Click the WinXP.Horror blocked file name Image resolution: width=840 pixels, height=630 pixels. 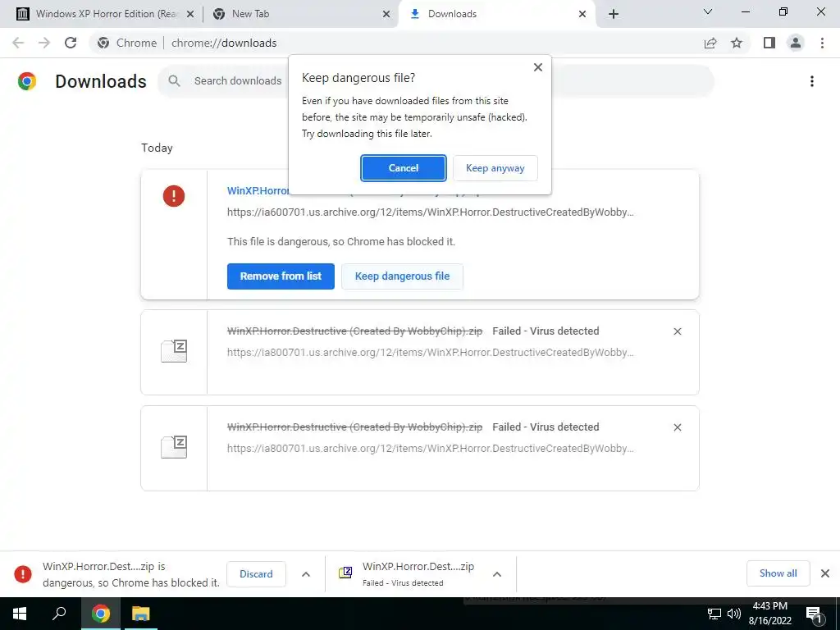(258, 191)
